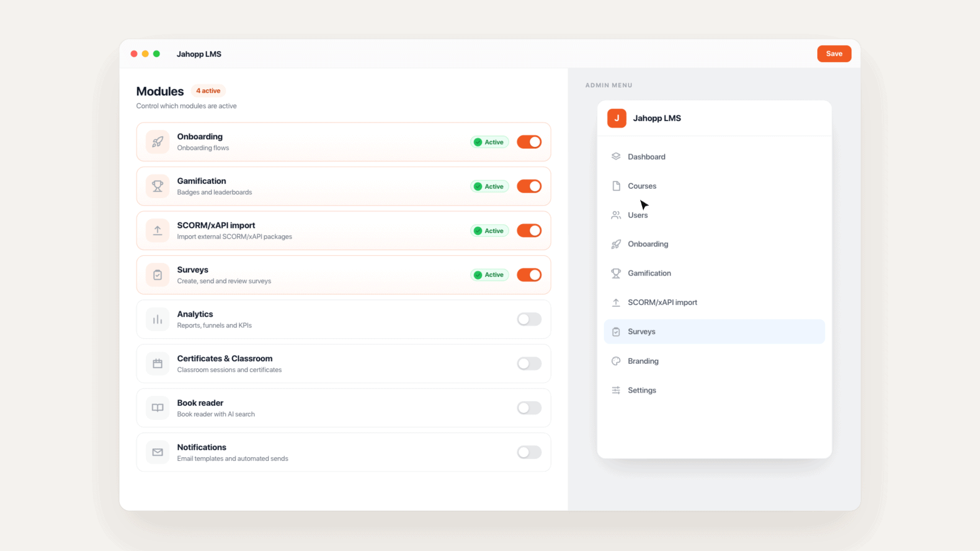This screenshot has width=980, height=551.
Task: Open Branding in the admin menu
Action: 714,361
